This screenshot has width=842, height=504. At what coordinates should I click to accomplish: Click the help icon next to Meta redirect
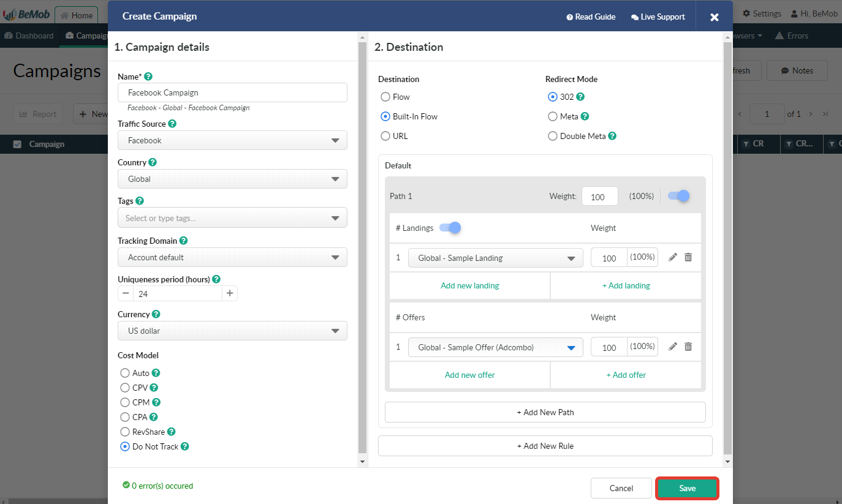pyautogui.click(x=585, y=116)
